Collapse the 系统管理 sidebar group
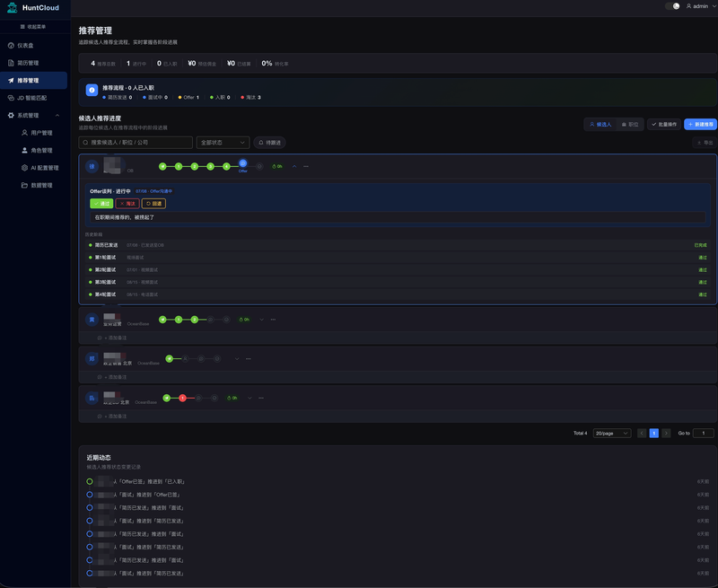This screenshot has width=718, height=588. [33, 115]
